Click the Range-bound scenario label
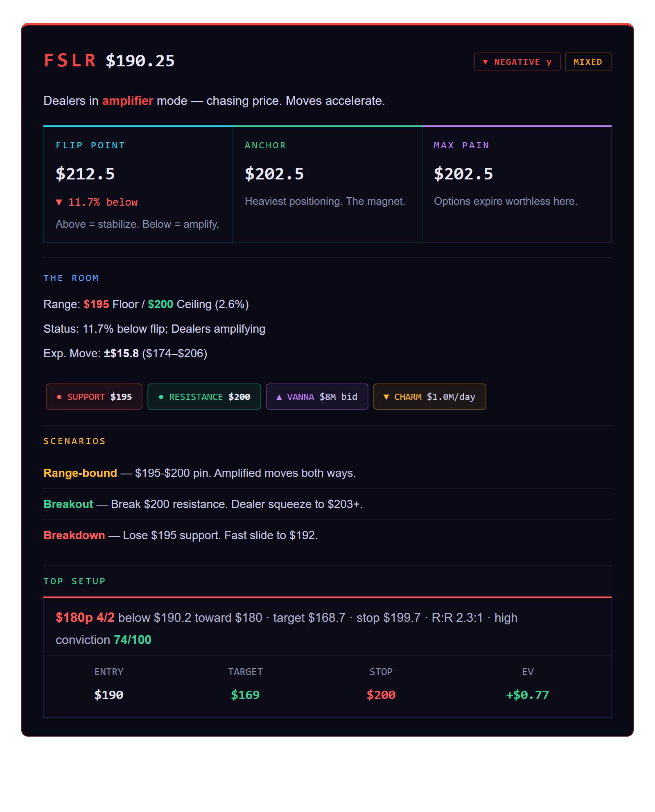The image size is (655, 812). 80,473
